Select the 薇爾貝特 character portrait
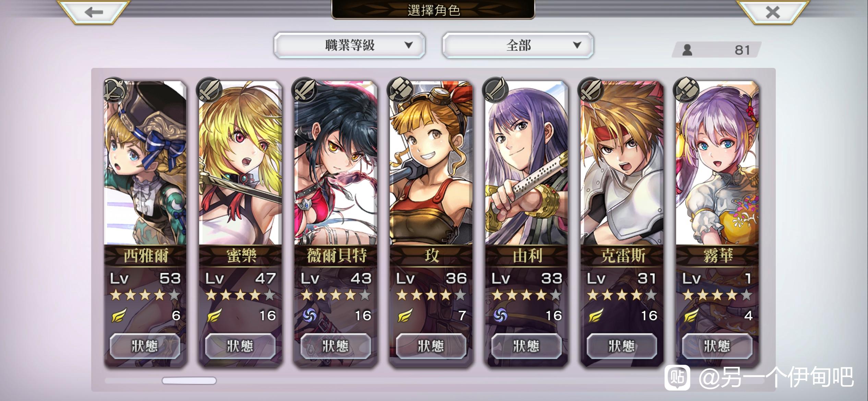Screen dimensions: 868x401 click(x=336, y=163)
